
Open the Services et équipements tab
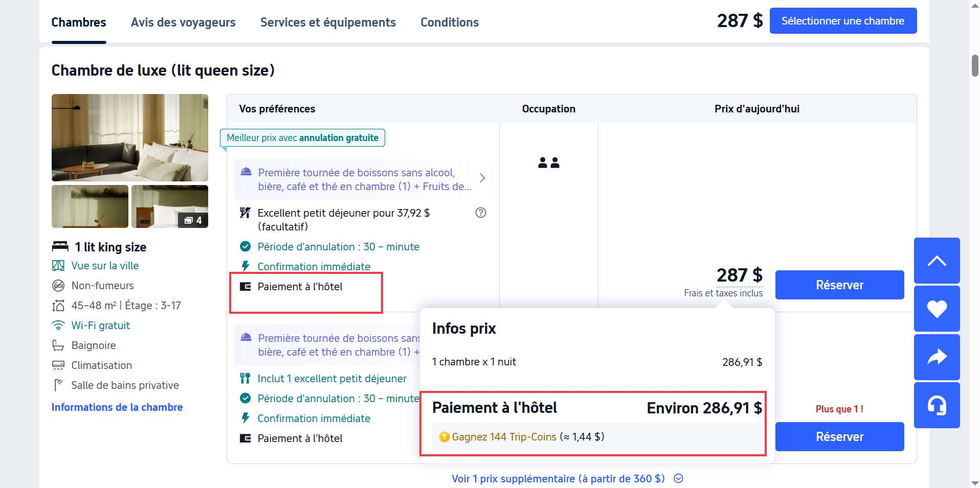click(328, 22)
